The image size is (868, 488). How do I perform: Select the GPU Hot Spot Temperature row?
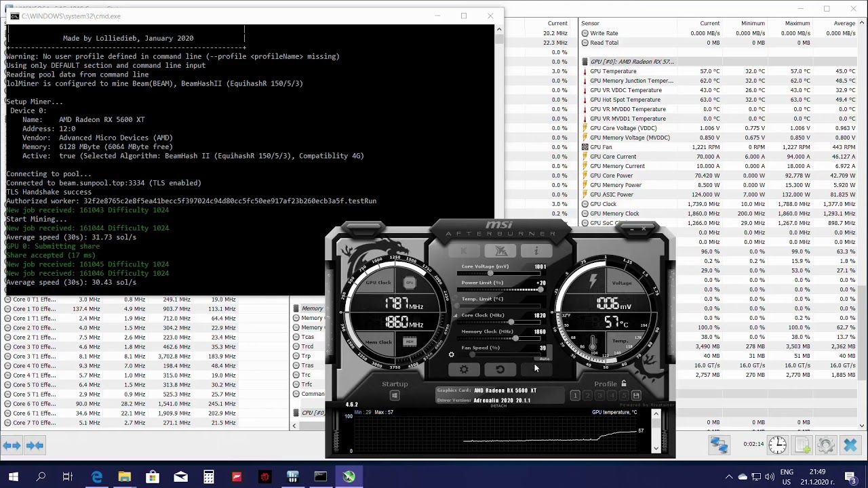[x=719, y=100]
